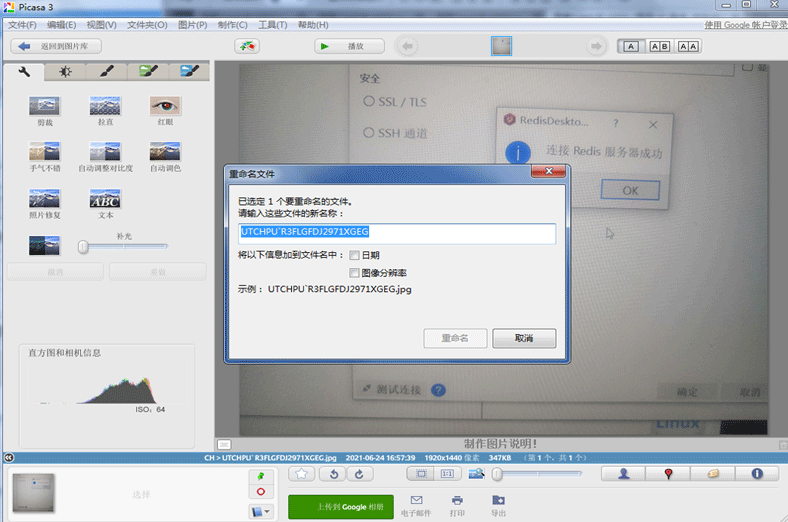Click the caption toggle icon below the image
Image resolution: width=788 pixels, height=522 pixels.
click(224, 445)
